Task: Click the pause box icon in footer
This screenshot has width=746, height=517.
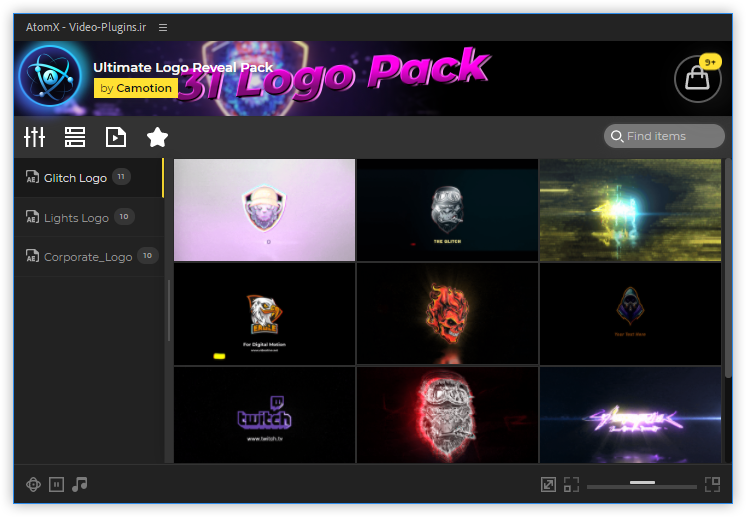Action: [56, 485]
